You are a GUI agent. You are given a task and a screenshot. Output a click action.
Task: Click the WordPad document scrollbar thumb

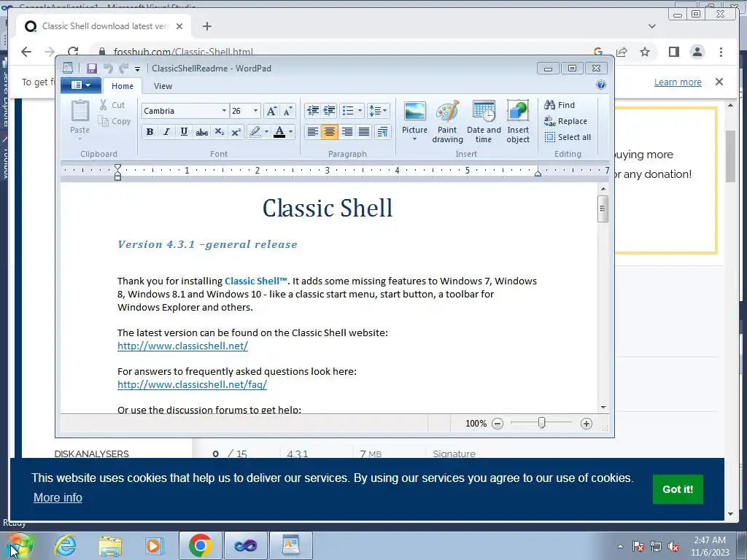click(603, 209)
